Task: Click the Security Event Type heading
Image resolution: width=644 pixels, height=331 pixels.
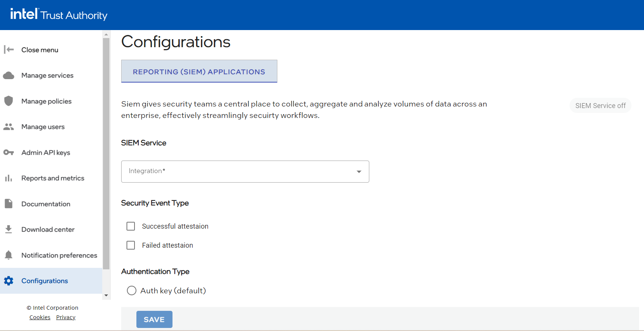Action: (x=155, y=203)
